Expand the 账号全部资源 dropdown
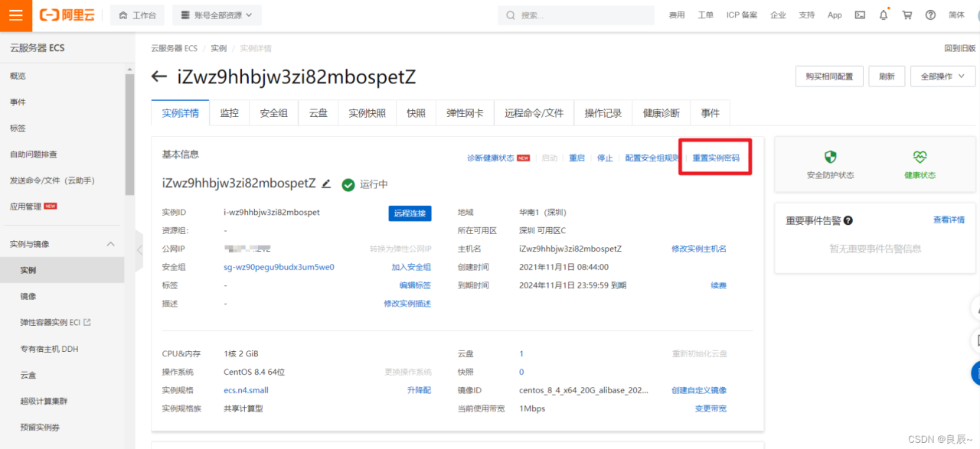 [217, 15]
